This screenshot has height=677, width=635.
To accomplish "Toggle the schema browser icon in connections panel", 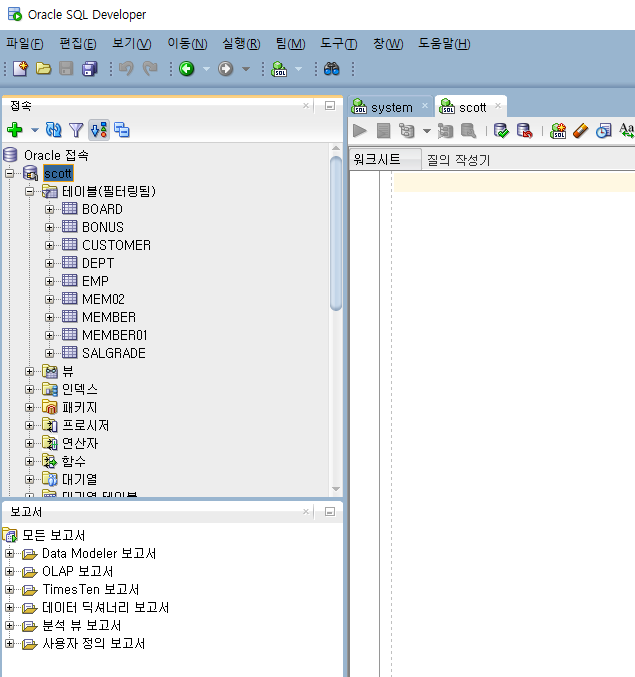I will point(99,130).
